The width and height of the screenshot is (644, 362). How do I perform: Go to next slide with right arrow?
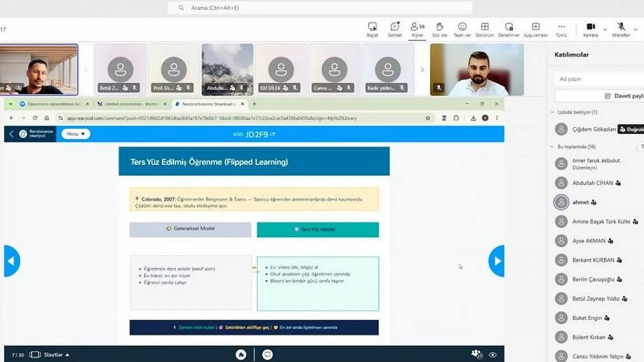(x=496, y=261)
